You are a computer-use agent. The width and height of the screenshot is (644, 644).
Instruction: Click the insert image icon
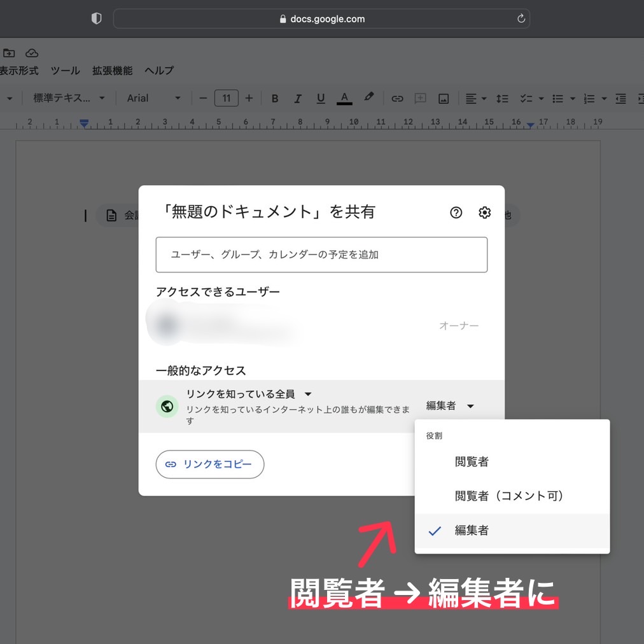point(444,99)
